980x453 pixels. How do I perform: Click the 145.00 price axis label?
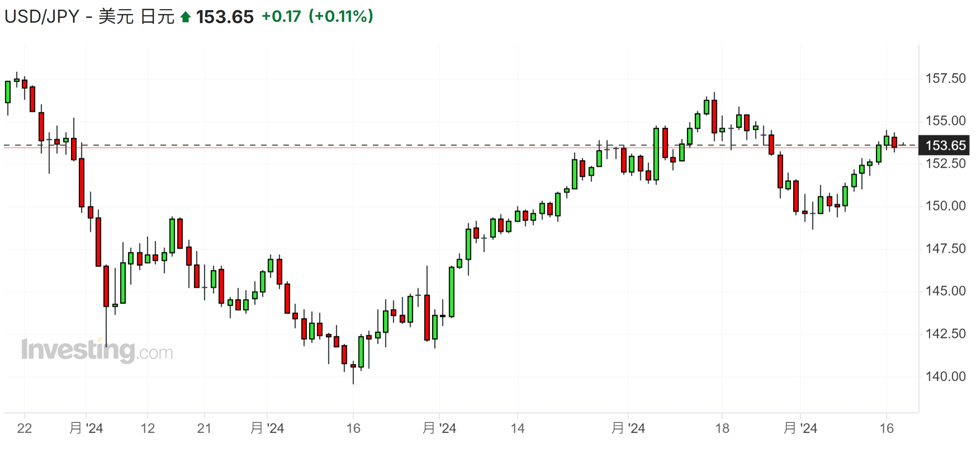pos(945,291)
